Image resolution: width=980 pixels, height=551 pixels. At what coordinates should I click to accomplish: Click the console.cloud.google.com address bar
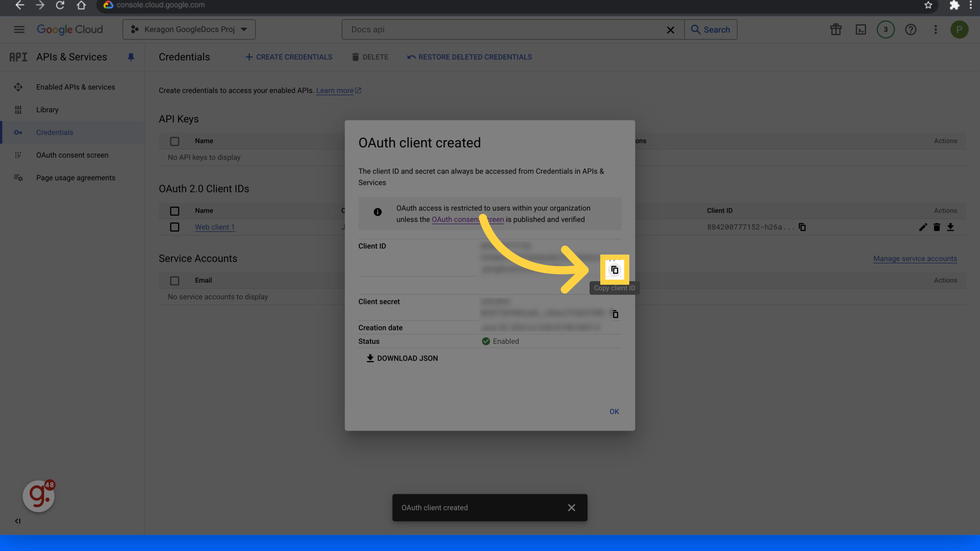click(x=510, y=5)
